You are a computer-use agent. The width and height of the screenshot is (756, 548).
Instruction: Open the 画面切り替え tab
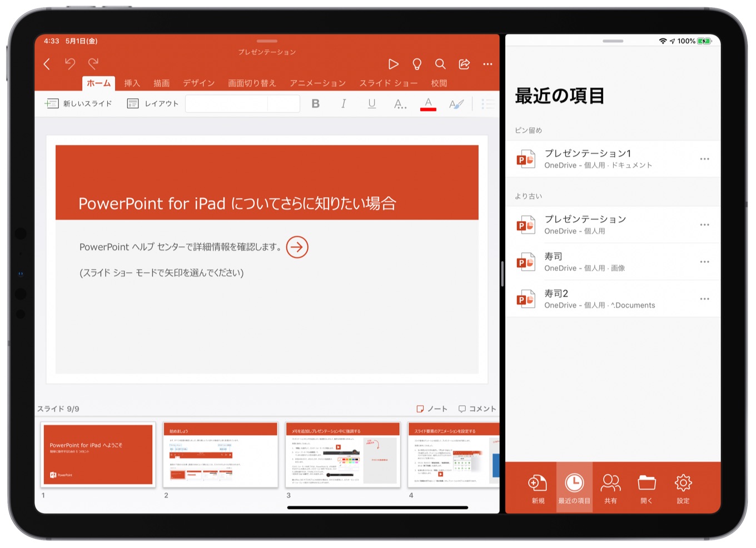[252, 83]
